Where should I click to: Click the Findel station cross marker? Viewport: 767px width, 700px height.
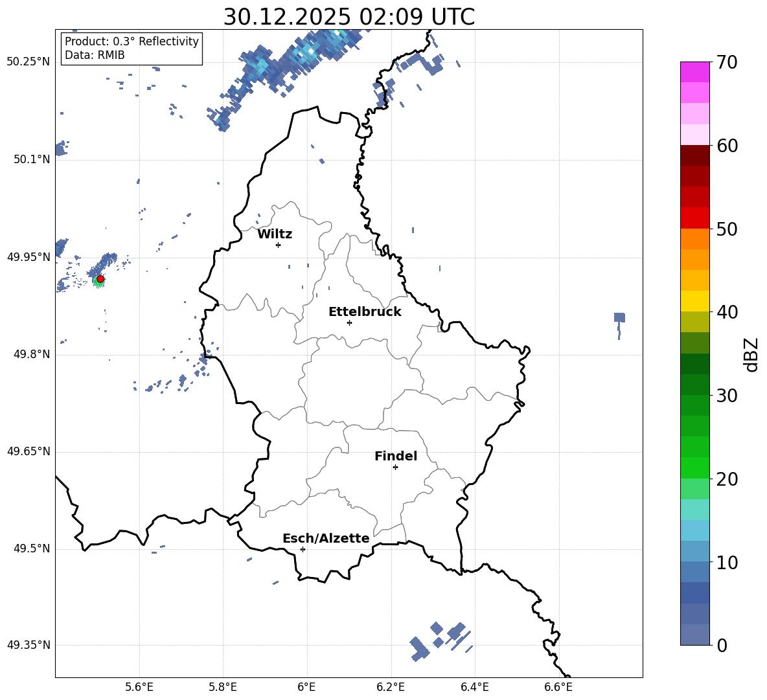[x=395, y=468]
